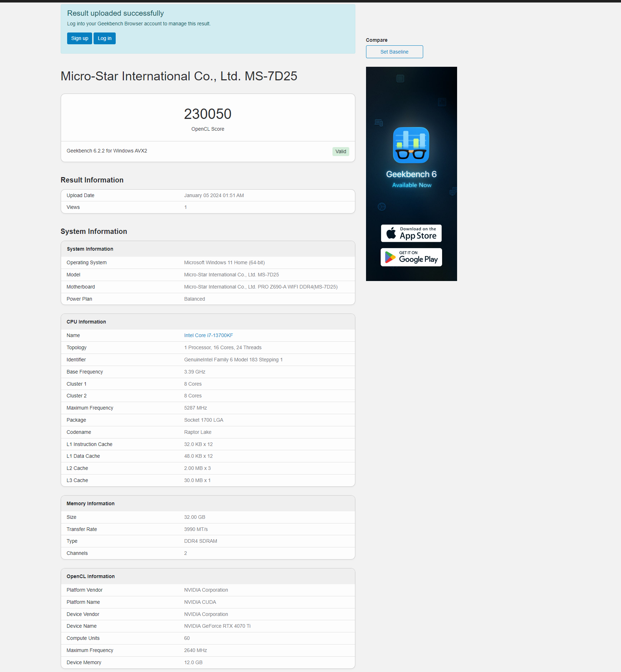Click L2 Cache value '2.00 MB x 3'

(197, 468)
